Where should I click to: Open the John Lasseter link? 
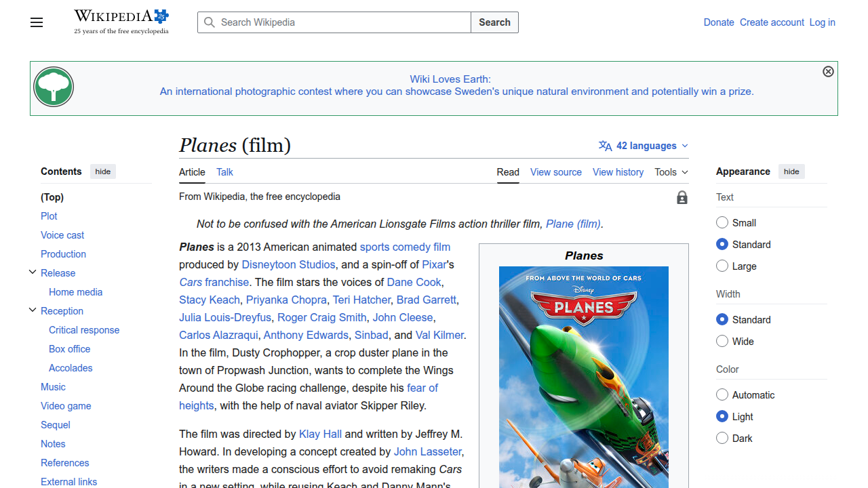tap(427, 451)
